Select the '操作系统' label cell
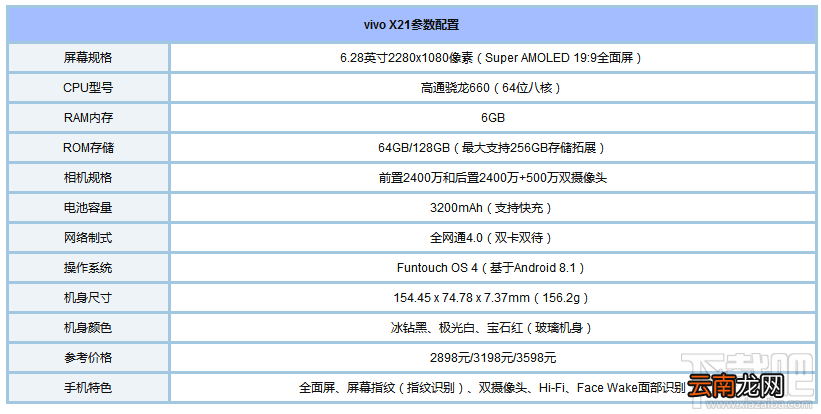The image size is (821, 414). coord(88,268)
